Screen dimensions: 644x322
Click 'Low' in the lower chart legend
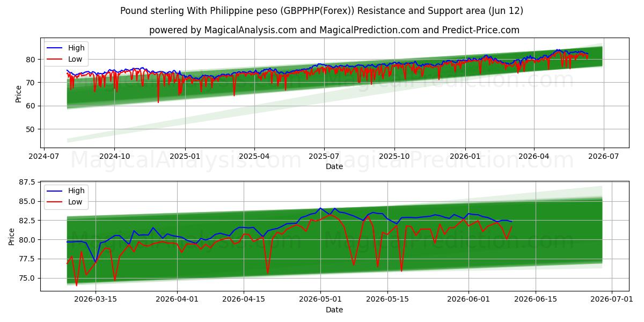click(x=75, y=202)
